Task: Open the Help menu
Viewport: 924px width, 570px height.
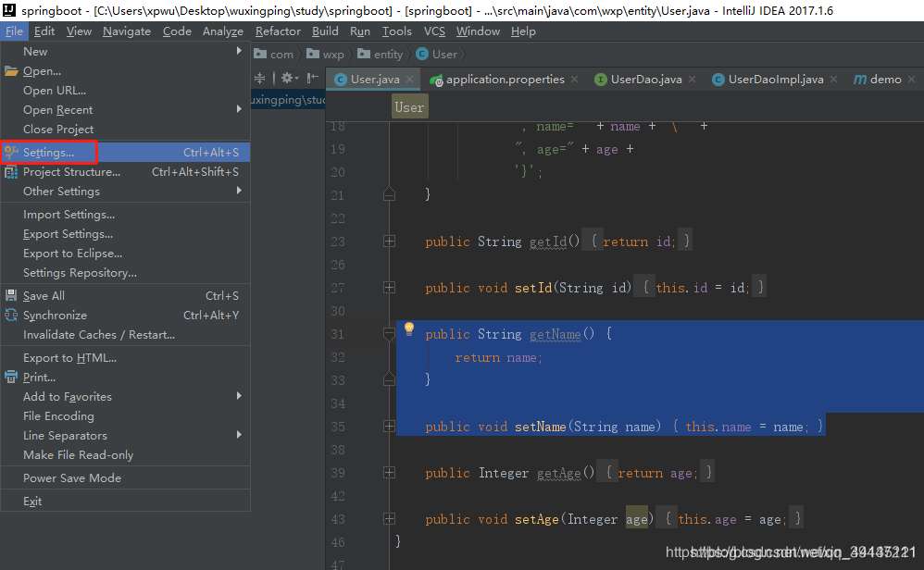Action: tap(523, 31)
